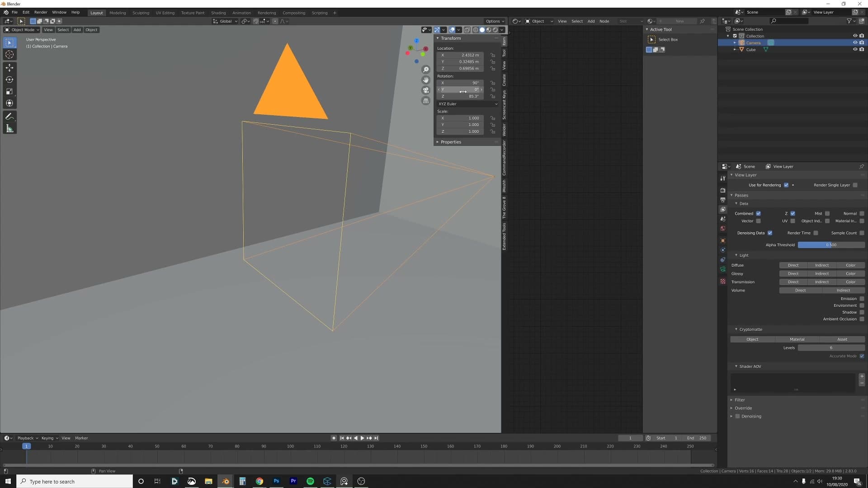
Task: Open the Render properties tab icon
Action: pyautogui.click(x=723, y=190)
